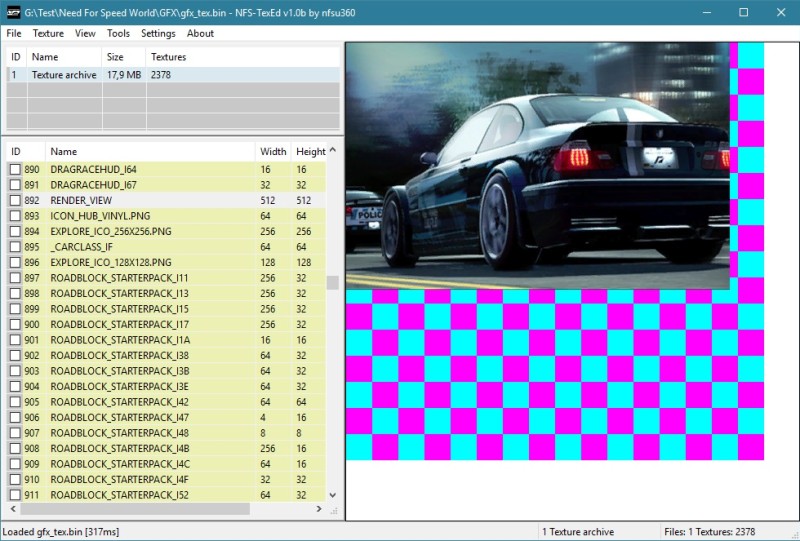The height and width of the screenshot is (541, 800).
Task: Click 'Loaded gfx_tex.bin [317ms]' status text
Action: click(61, 532)
